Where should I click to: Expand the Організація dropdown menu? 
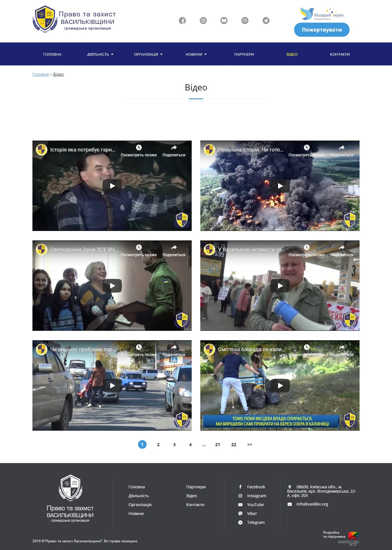(x=148, y=54)
